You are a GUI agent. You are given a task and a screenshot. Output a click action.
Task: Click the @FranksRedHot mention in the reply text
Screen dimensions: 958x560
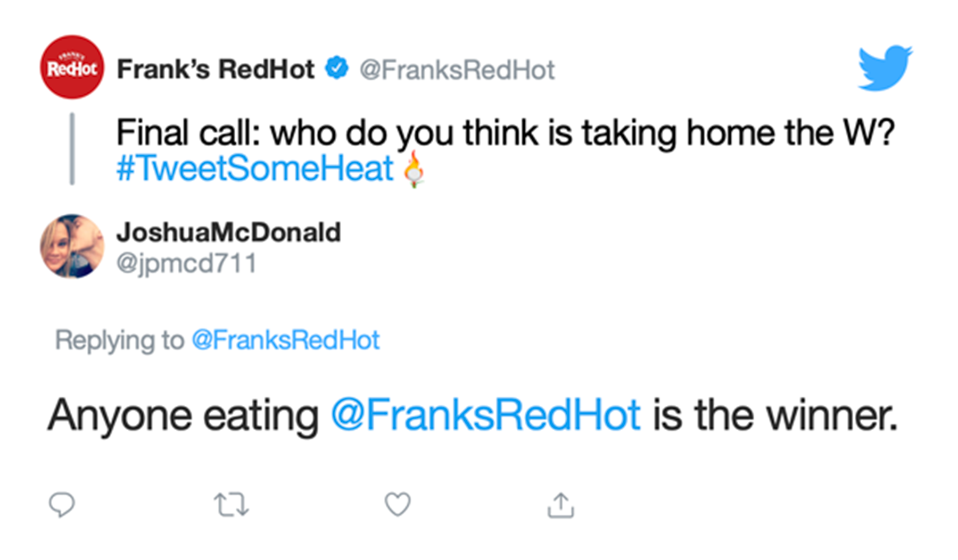point(486,415)
